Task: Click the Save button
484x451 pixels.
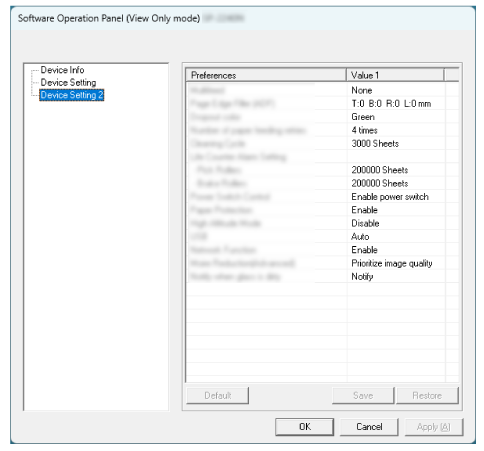Action: (363, 396)
